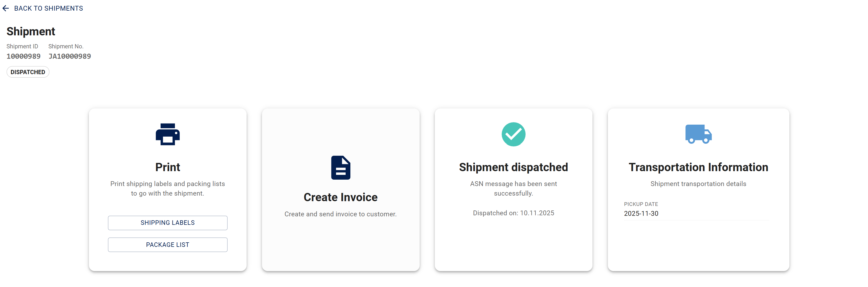This screenshot has height=287, width=868.
Task: Click the shipment ID 10000989
Action: [24, 56]
